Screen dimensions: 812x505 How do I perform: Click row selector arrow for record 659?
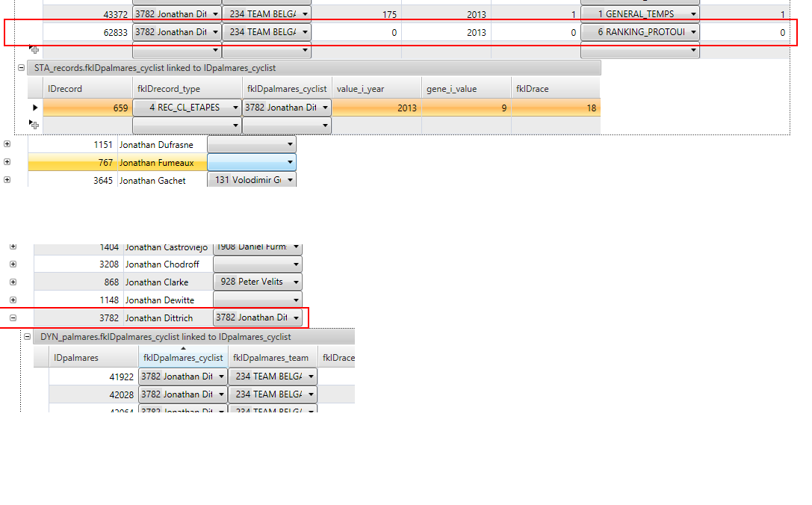[x=35, y=108]
